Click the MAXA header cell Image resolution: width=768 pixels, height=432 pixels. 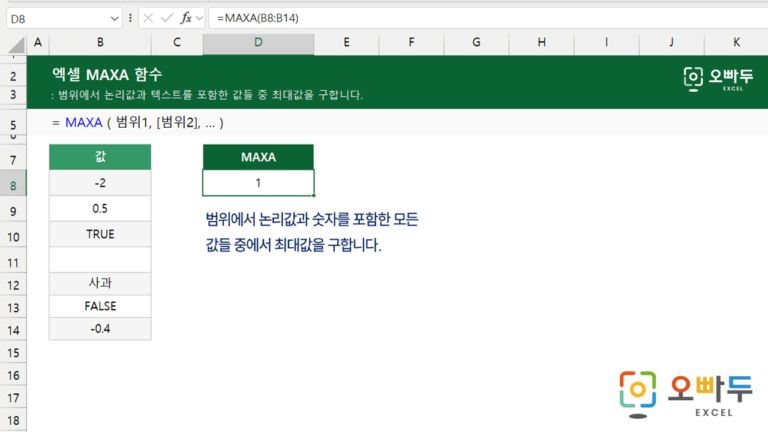[x=258, y=157]
